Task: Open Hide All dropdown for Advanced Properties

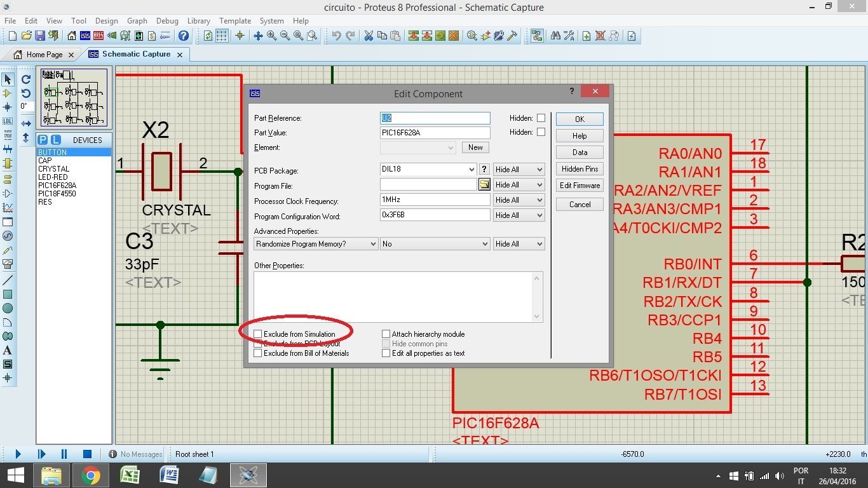Action: [x=519, y=244]
